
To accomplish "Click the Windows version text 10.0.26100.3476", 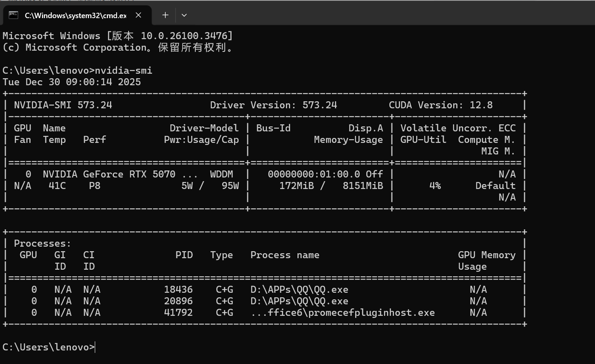I will [184, 36].
